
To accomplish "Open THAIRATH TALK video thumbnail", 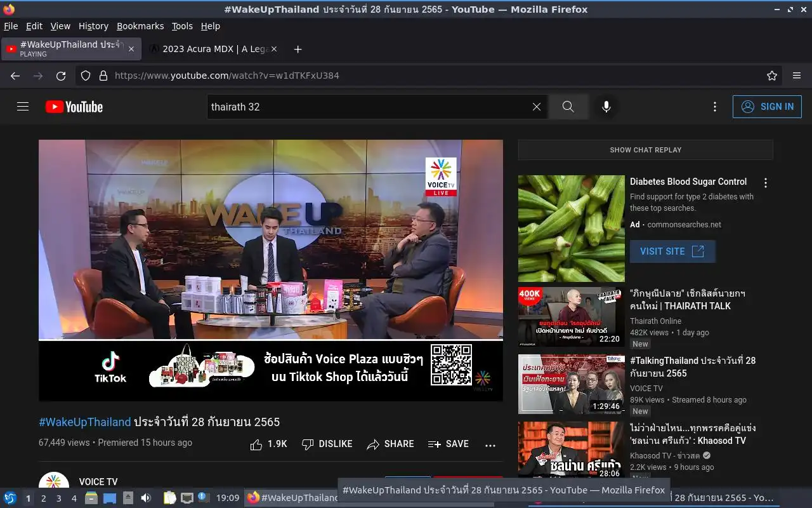I will [572, 317].
